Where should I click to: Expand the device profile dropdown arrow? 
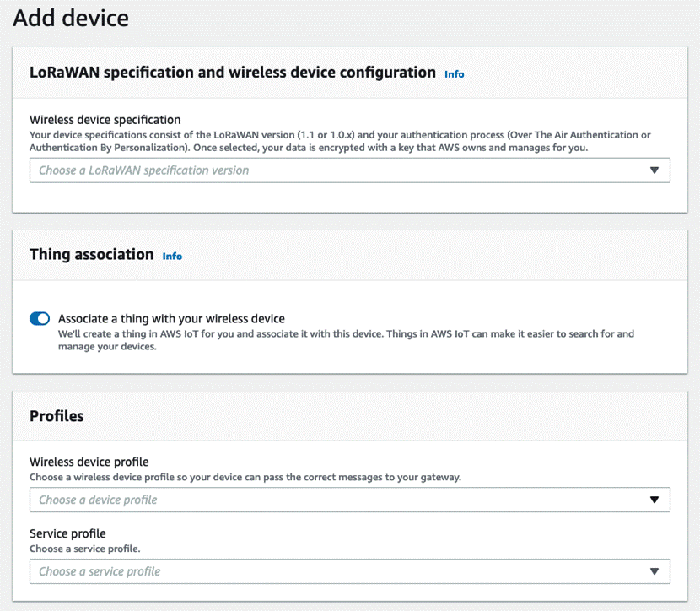(x=654, y=499)
